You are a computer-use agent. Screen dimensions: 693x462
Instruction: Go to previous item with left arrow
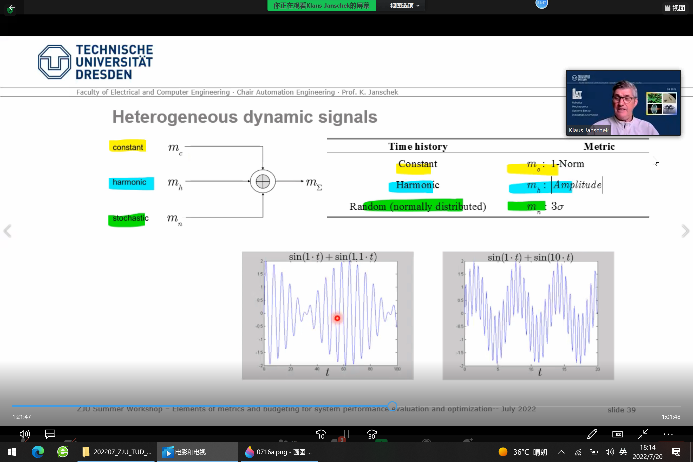pyautogui.click(x=8, y=232)
